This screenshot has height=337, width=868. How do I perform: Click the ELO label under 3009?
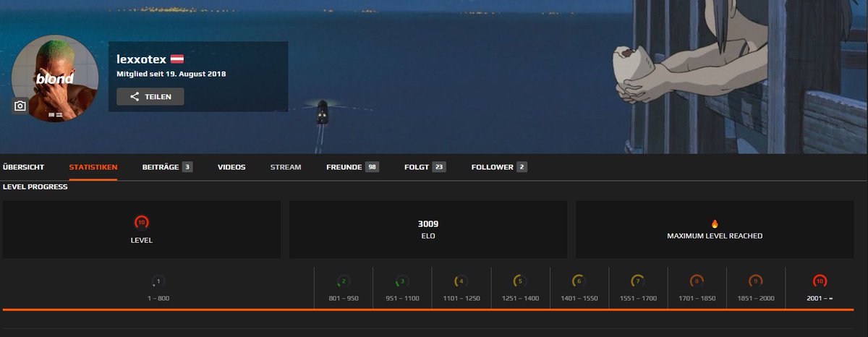pyautogui.click(x=428, y=236)
